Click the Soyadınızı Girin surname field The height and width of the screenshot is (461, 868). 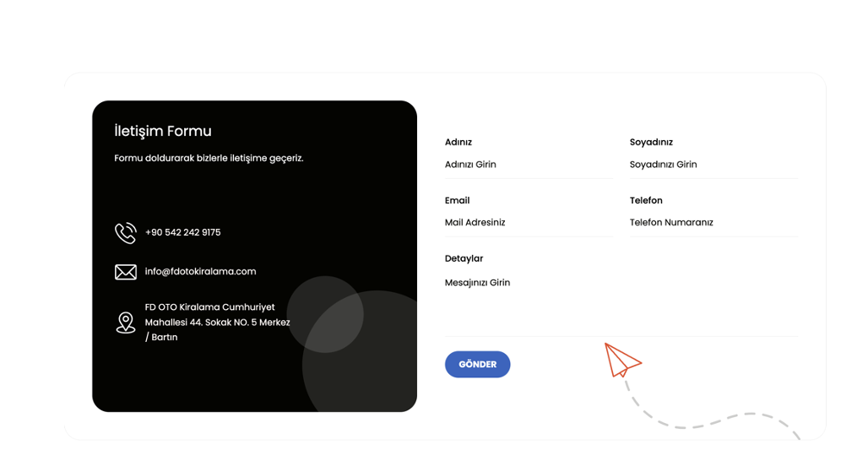coord(713,165)
